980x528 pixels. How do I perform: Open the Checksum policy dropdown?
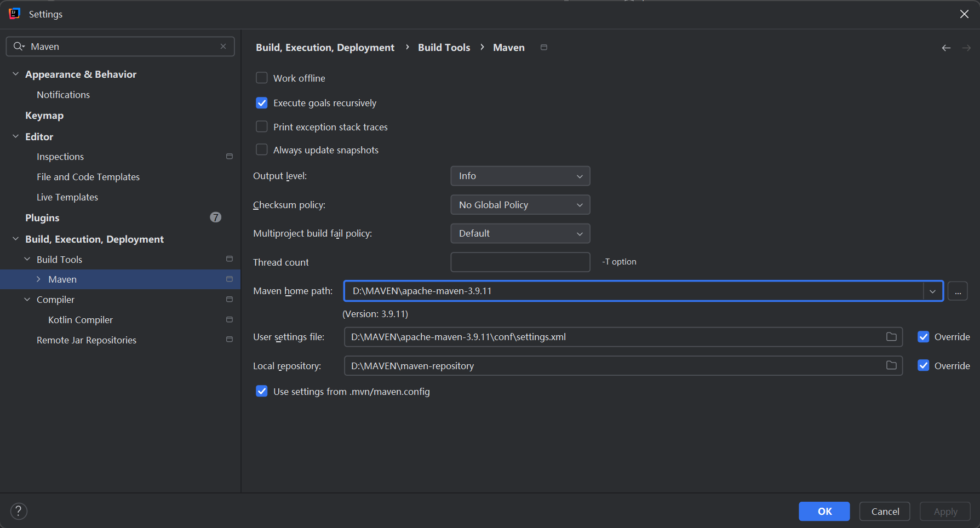520,205
